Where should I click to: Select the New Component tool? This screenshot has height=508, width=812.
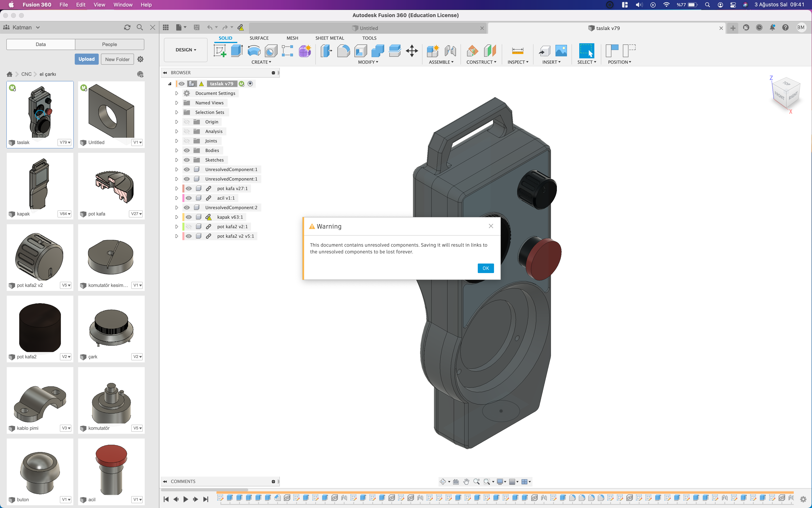[433, 51]
